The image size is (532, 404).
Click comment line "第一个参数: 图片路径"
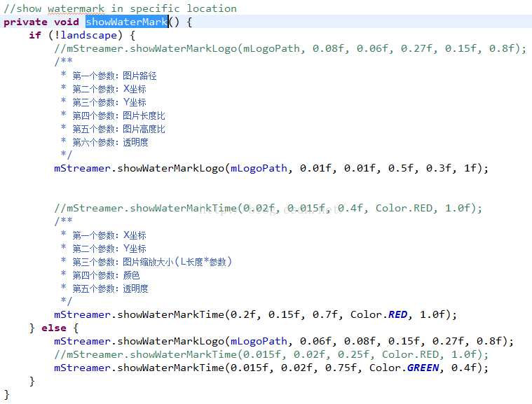tap(114, 76)
